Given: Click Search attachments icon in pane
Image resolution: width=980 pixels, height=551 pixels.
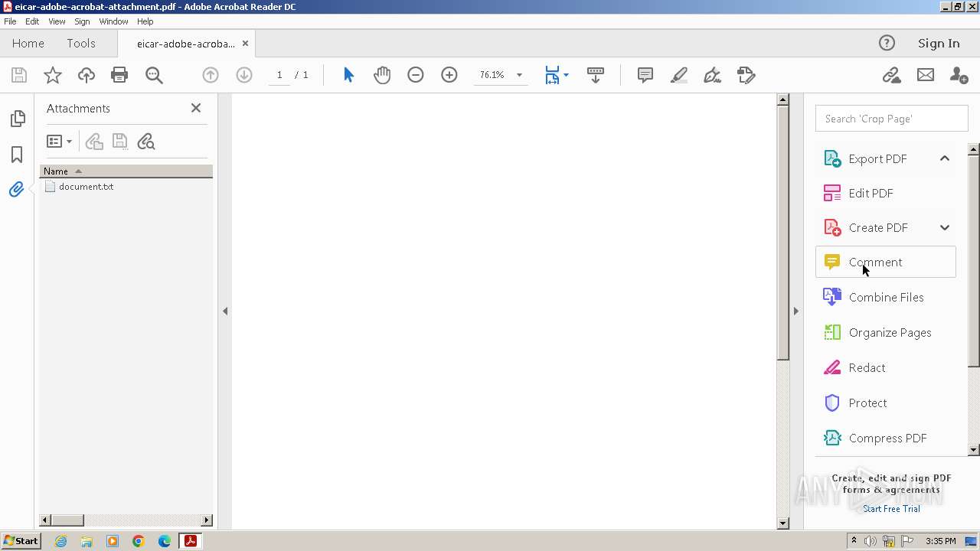Looking at the screenshot, I should tap(145, 142).
